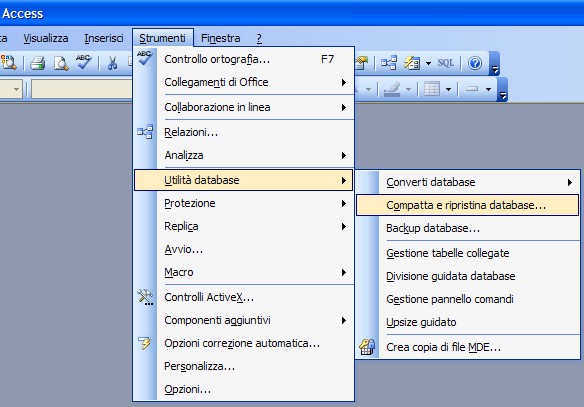Click the gridlines table icon in the formatting toolbar
Viewport: 584px width, 407px height.
(432, 89)
